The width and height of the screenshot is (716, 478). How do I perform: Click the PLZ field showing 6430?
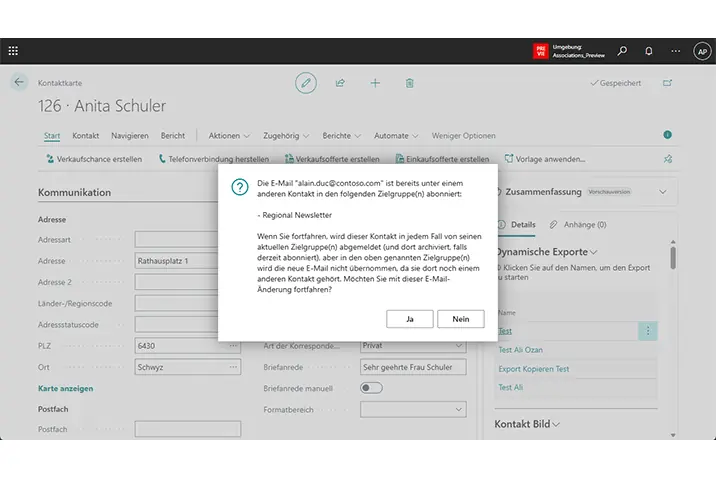188,346
